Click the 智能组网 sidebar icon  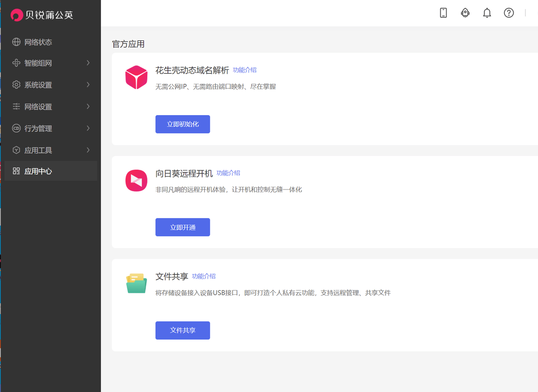pyautogui.click(x=17, y=63)
